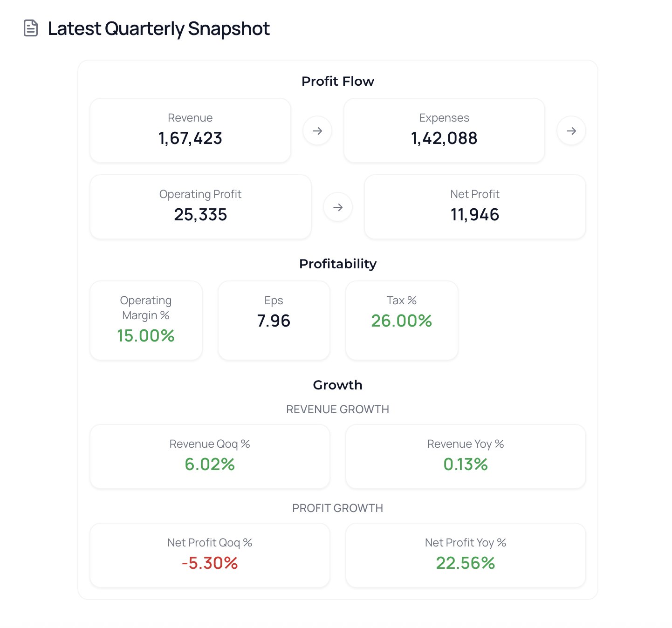672x628 pixels.
Task: Open the Operating Margin % card
Action: tap(146, 321)
